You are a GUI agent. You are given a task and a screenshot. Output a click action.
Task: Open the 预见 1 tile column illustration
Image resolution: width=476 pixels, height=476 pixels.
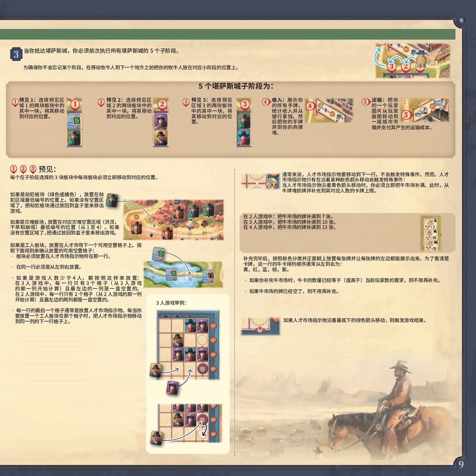[x=74, y=122]
